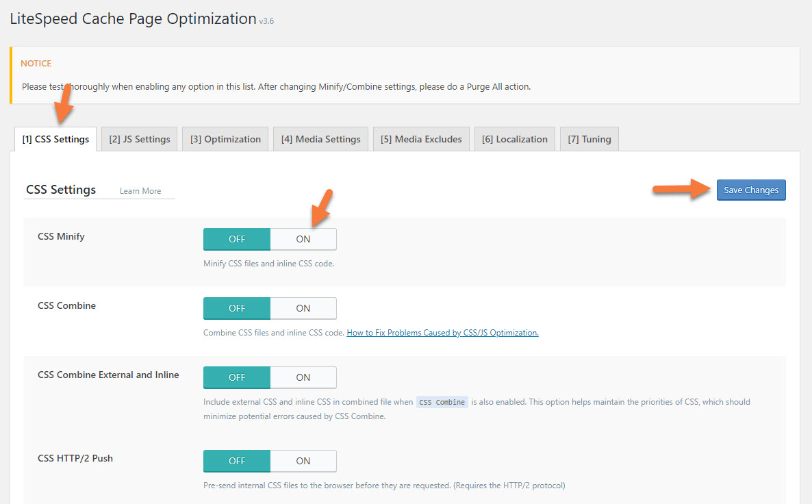812x504 pixels.
Task: Click the LiteSpeed Cache Page Optimization title
Action: [x=132, y=18]
